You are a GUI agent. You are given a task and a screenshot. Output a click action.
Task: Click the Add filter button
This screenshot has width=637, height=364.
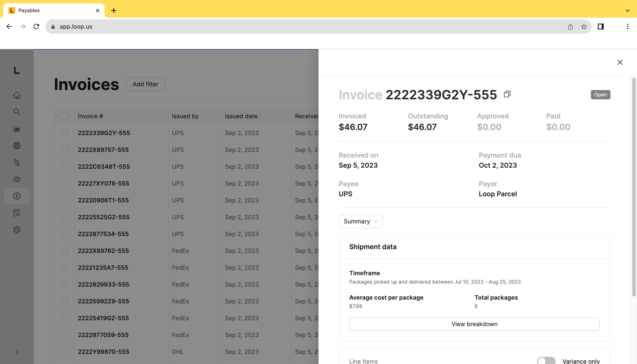click(x=145, y=84)
